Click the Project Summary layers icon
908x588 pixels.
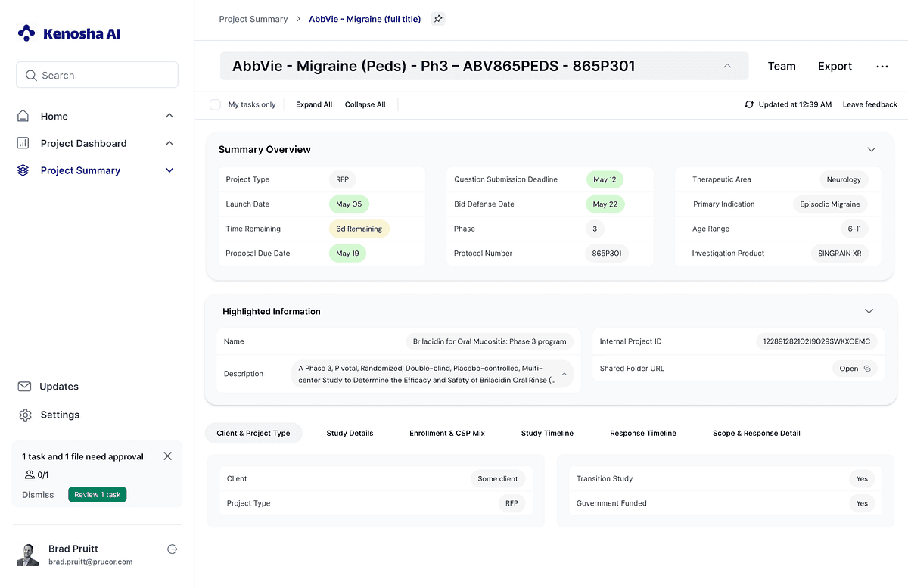(23, 170)
